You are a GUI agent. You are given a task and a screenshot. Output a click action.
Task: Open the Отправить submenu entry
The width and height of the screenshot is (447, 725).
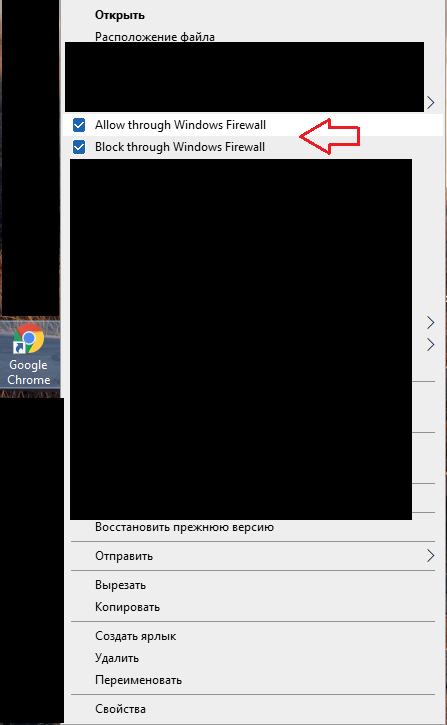252,556
